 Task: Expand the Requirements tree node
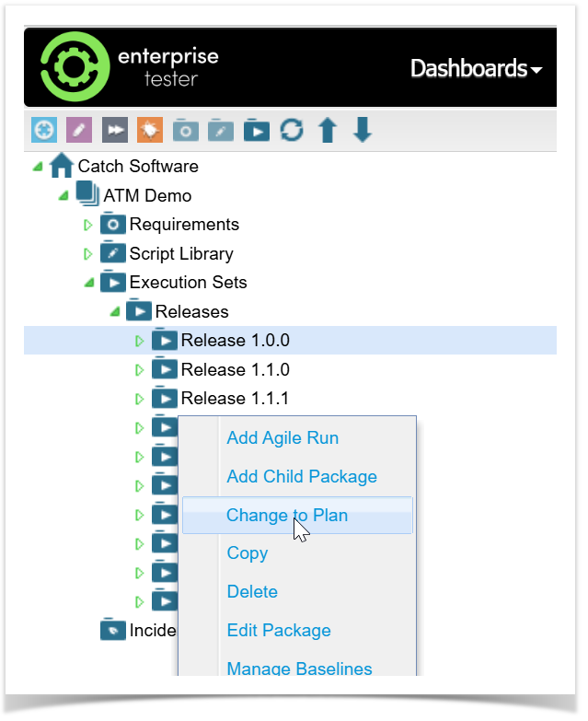(x=89, y=225)
